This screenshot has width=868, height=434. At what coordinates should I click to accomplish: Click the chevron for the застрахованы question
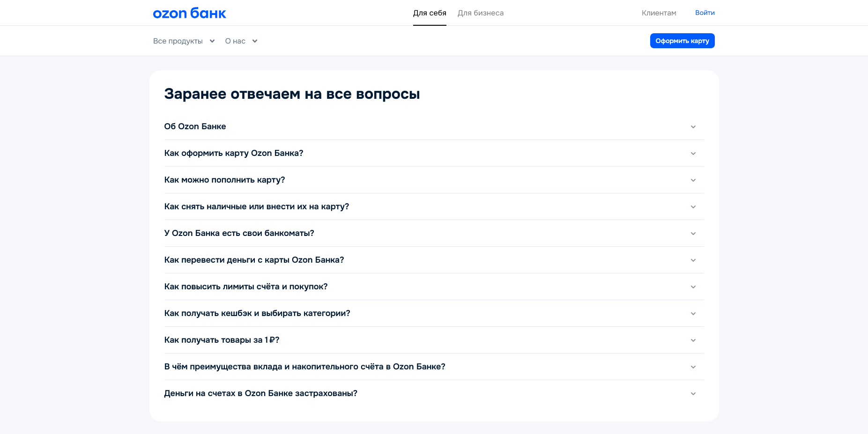click(693, 394)
